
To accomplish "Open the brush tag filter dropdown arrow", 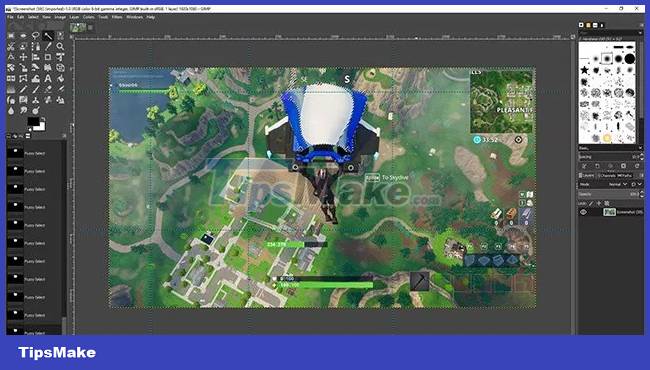I will click(640, 32).
